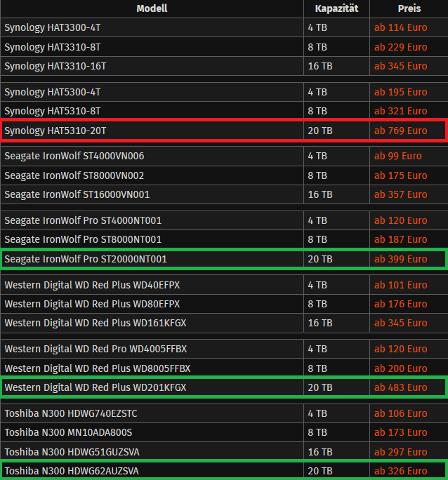Image resolution: width=448 pixels, height=480 pixels.
Task: Click the '8 TB' capacity of WD Red Plus WD80EFPX
Action: (x=317, y=304)
